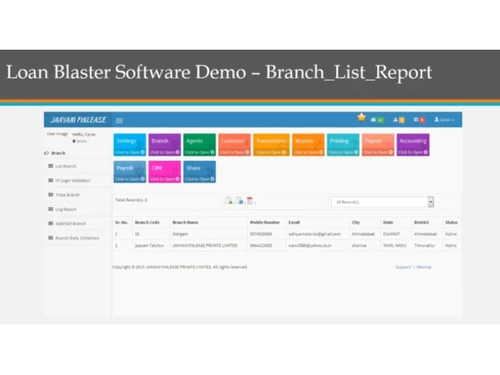
Task: Click the GUJARAT state cell
Action: pos(391,234)
